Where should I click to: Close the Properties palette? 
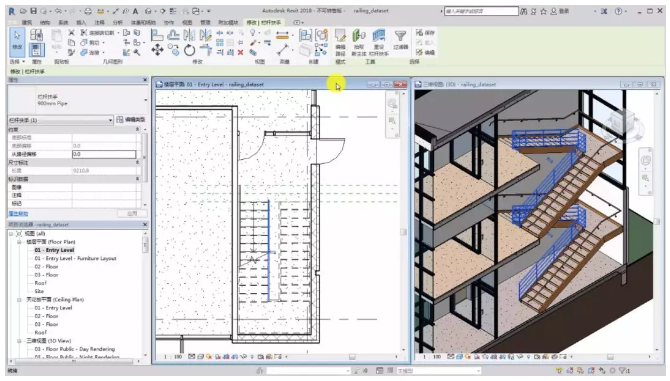tap(145, 80)
